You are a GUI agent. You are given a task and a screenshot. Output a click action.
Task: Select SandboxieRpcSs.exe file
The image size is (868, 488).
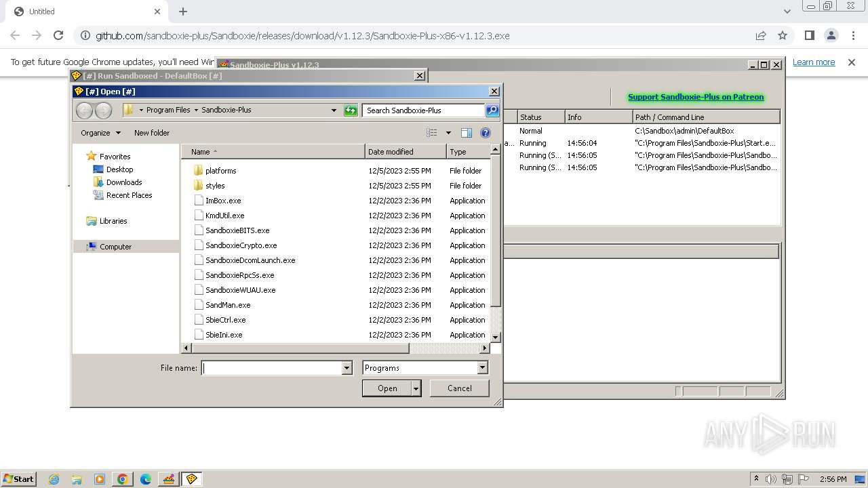click(239, 275)
